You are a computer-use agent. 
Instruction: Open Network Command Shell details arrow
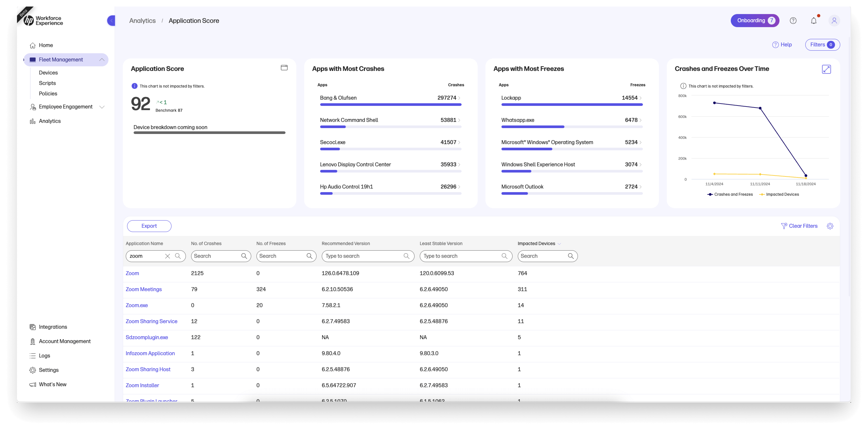[x=459, y=120]
